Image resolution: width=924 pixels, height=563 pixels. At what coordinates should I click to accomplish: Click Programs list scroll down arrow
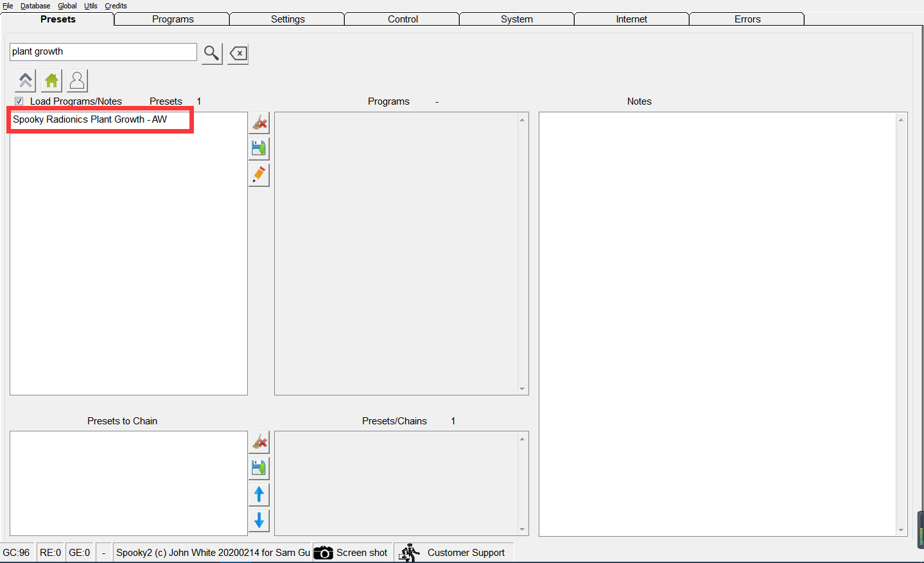[522, 389]
